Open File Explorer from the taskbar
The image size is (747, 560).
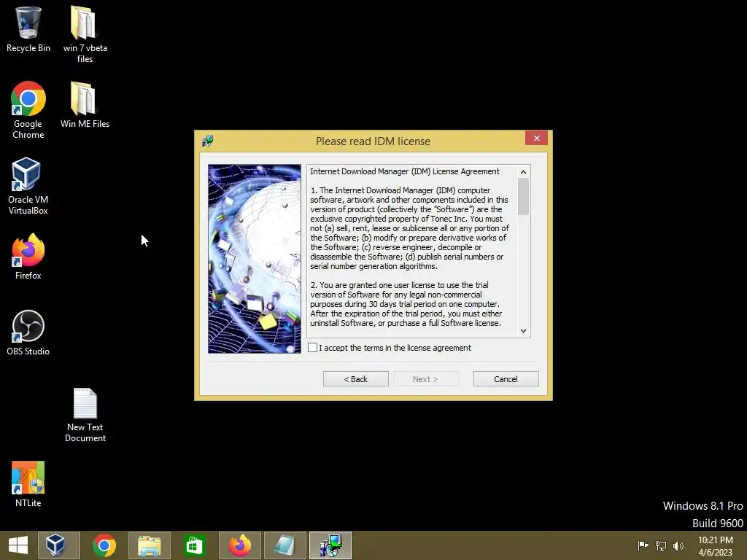click(x=149, y=545)
